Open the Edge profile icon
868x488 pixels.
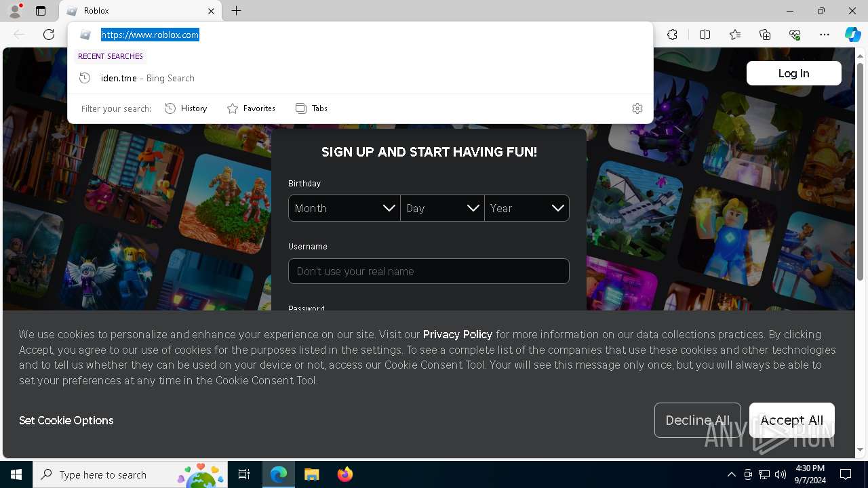[15, 11]
